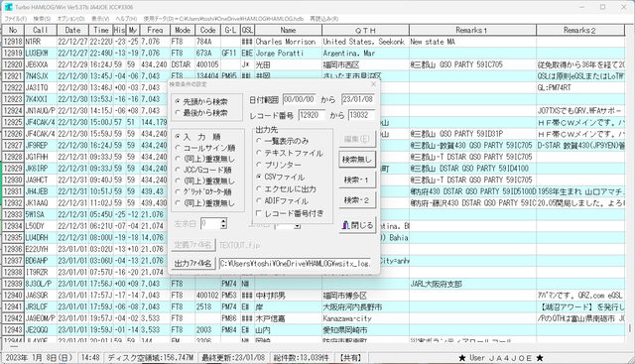Click QTH cell Kanazawa-city

pyautogui.click(x=365, y=318)
